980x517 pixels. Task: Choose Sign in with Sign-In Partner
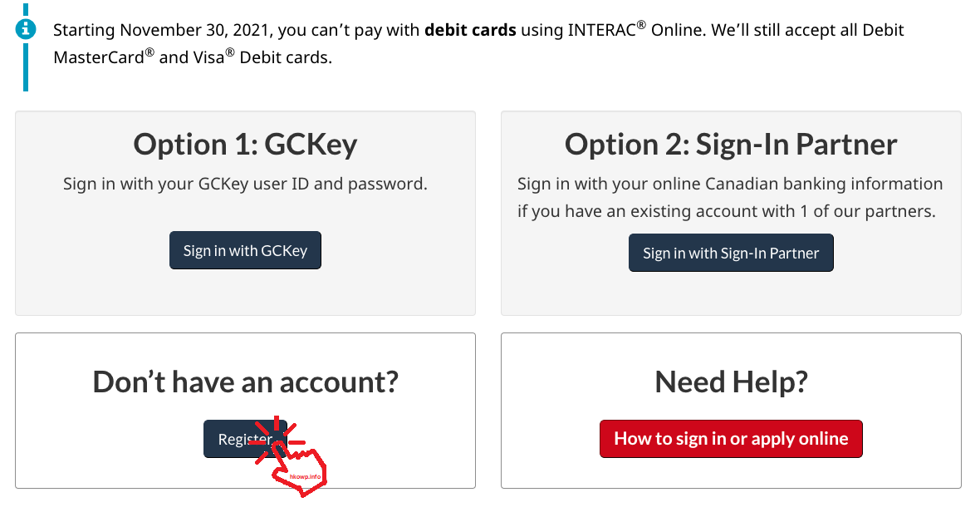(731, 253)
